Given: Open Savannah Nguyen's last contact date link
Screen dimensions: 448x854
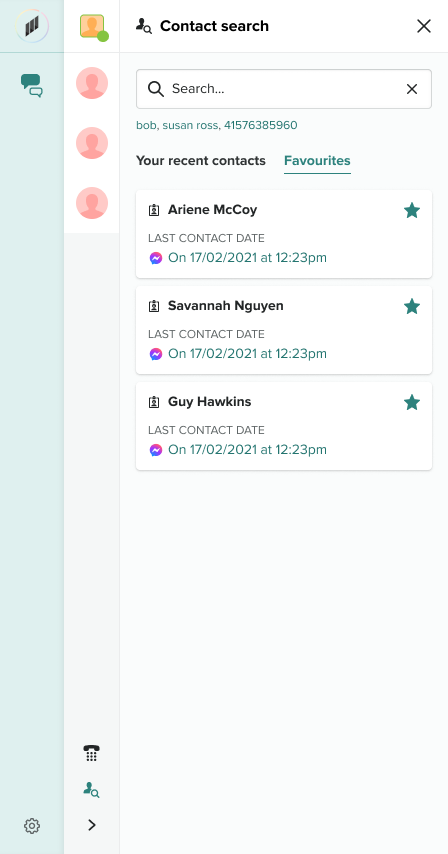Looking at the screenshot, I should (247, 353).
